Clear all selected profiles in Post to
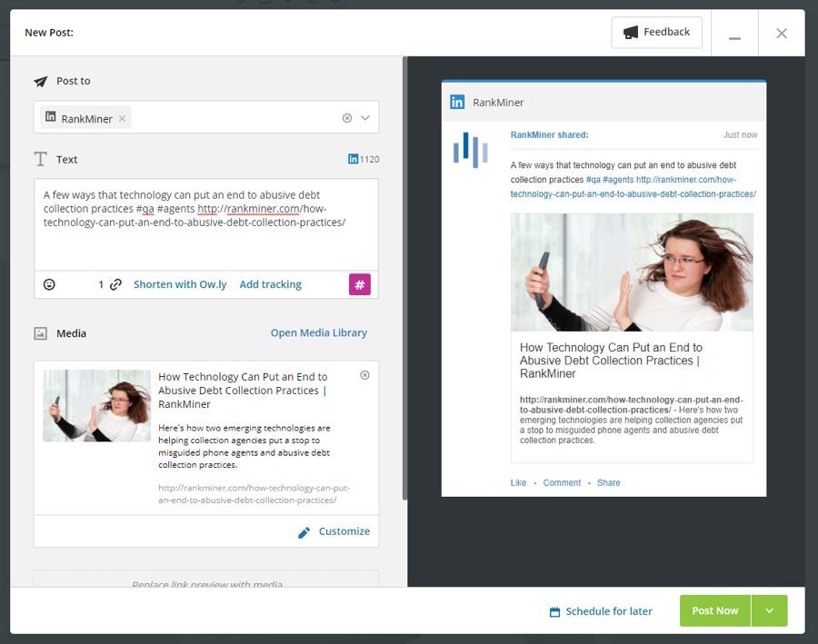This screenshot has height=644, width=818. pos(347,118)
